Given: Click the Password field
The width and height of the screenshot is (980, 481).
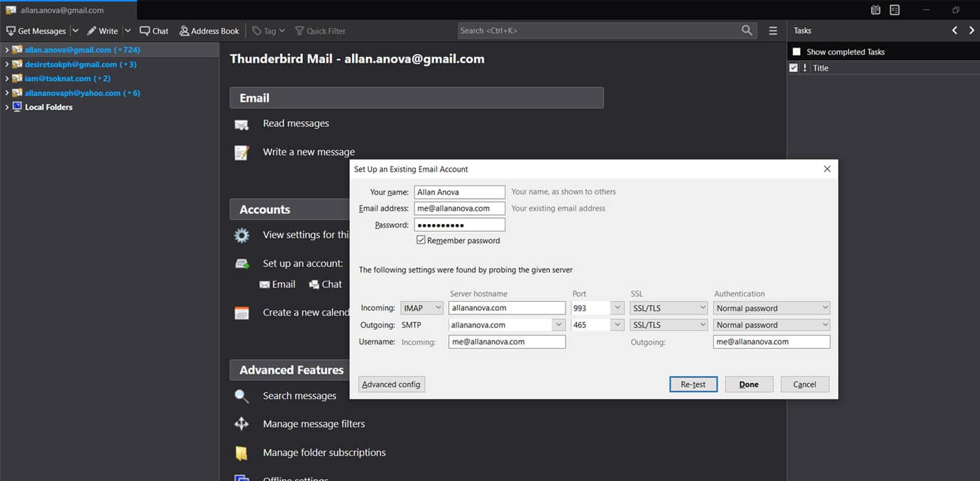Looking at the screenshot, I should [x=459, y=225].
